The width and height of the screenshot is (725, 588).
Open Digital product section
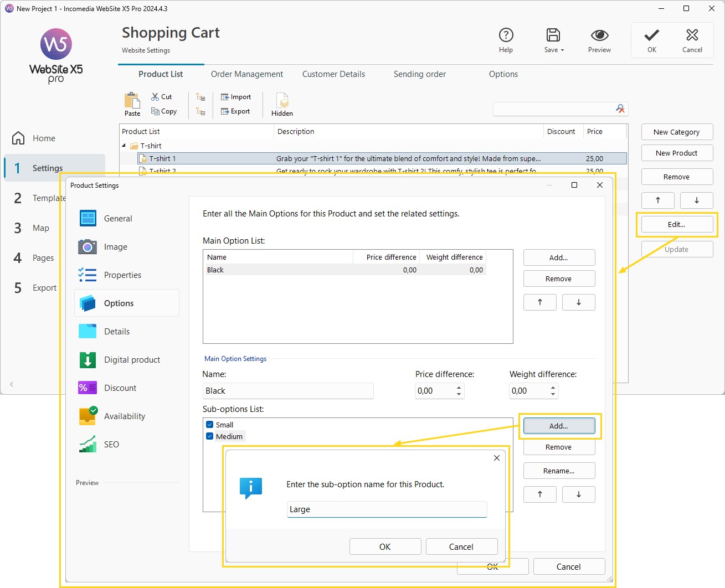coord(126,360)
